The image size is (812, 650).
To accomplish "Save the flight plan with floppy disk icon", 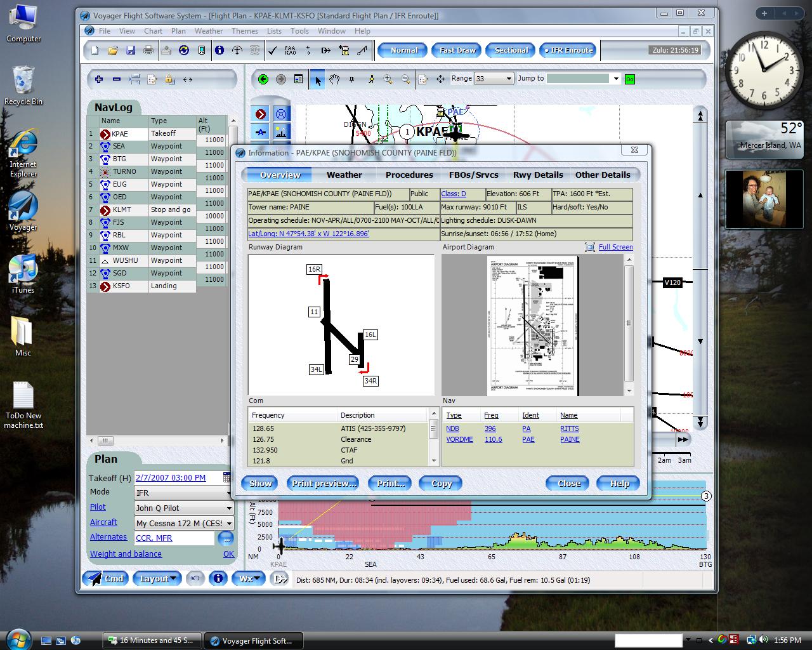I will [131, 50].
